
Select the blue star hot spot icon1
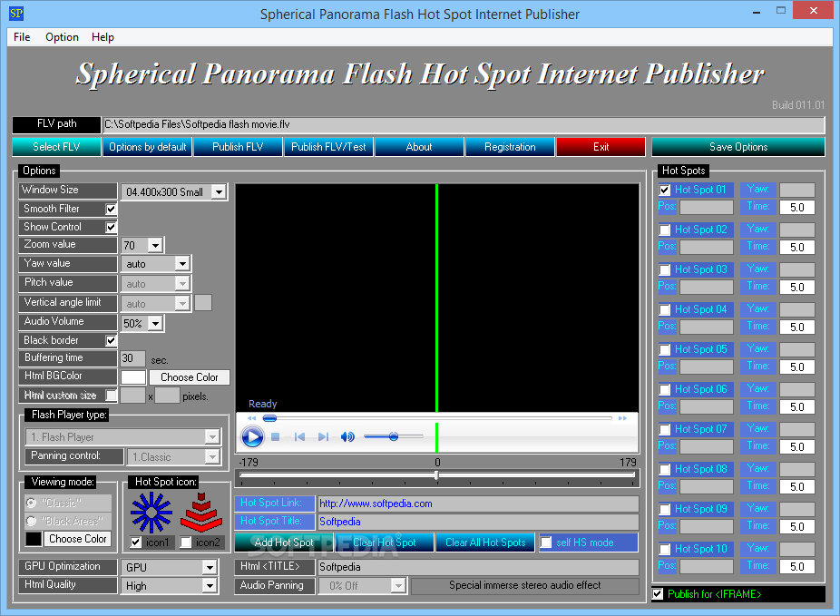[151, 513]
